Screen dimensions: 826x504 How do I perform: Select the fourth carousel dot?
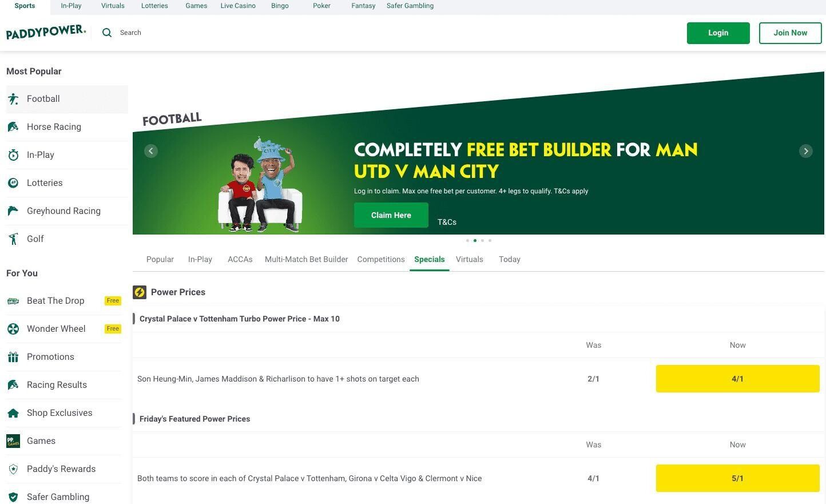[x=490, y=241]
